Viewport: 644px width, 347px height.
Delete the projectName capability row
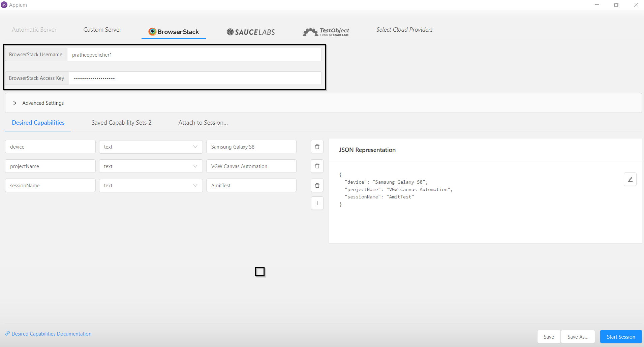(317, 166)
